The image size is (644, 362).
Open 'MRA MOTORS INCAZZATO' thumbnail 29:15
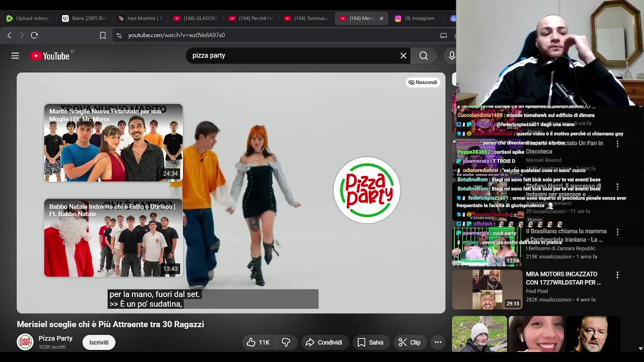click(x=487, y=290)
